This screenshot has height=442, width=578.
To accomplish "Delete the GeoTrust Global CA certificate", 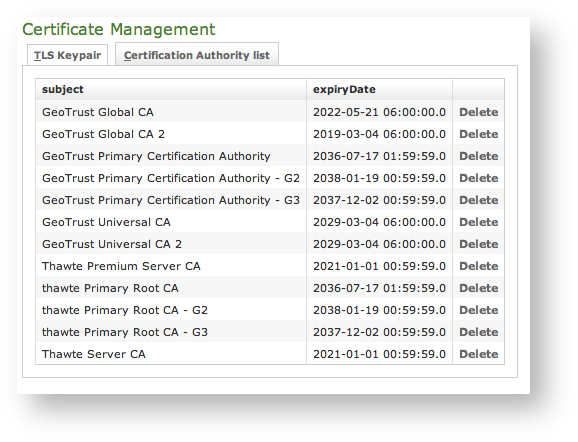I will coord(478,112).
